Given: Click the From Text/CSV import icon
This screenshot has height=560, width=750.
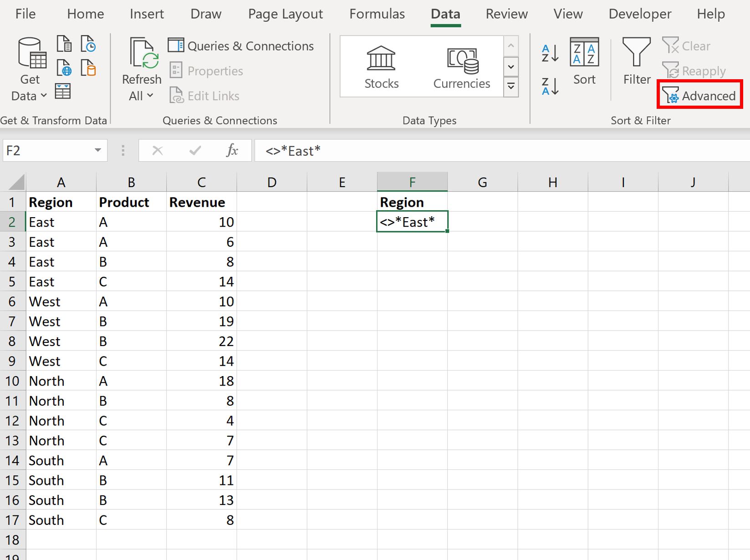Looking at the screenshot, I should point(64,43).
